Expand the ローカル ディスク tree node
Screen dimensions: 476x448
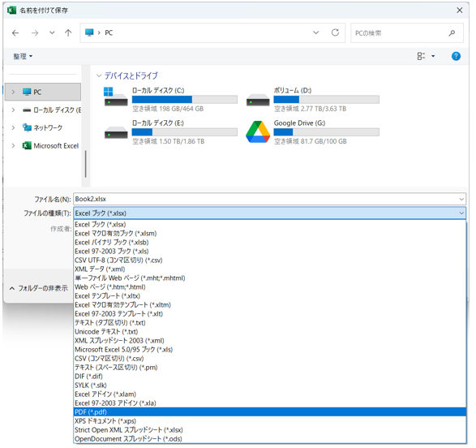click(x=13, y=110)
